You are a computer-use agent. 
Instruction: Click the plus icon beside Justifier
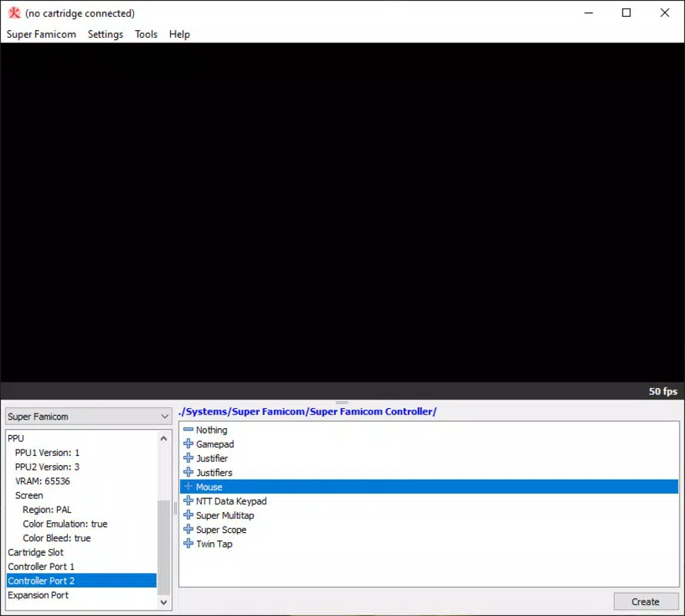[x=189, y=458]
